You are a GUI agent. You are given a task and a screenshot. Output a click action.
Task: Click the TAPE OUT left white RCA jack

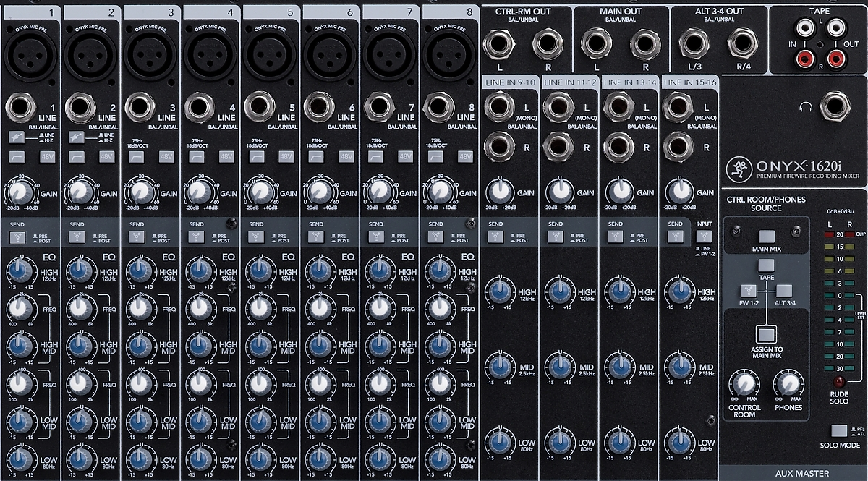(x=835, y=28)
